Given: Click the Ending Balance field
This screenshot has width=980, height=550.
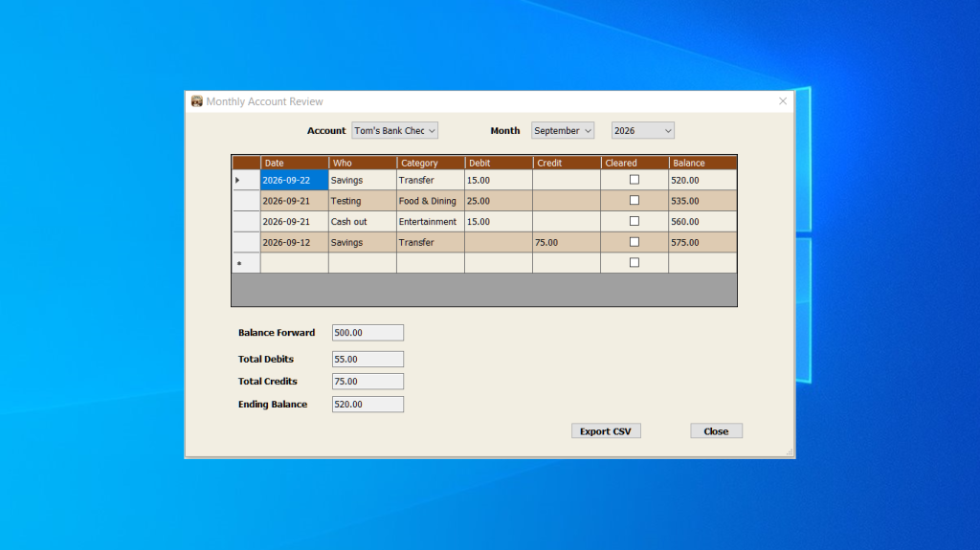Looking at the screenshot, I should point(367,405).
